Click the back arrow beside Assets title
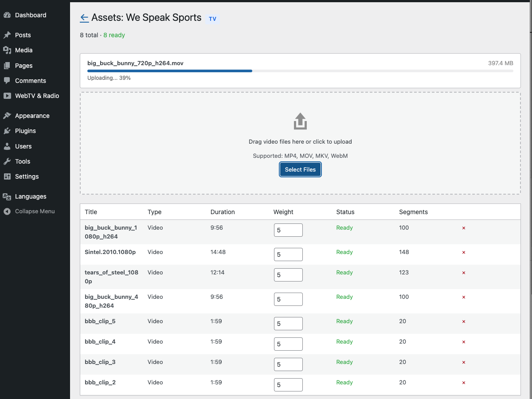532x399 pixels. tap(84, 18)
